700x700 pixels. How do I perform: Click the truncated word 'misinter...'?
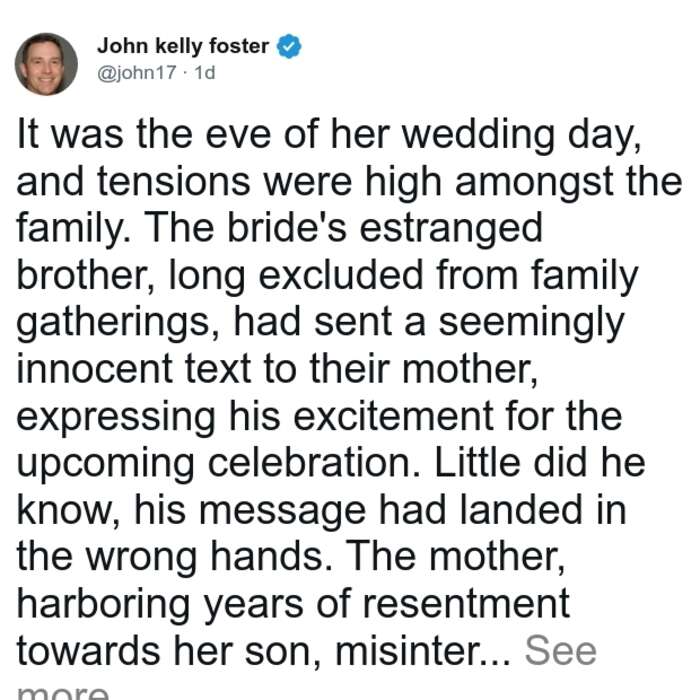pyautogui.click(x=422, y=651)
